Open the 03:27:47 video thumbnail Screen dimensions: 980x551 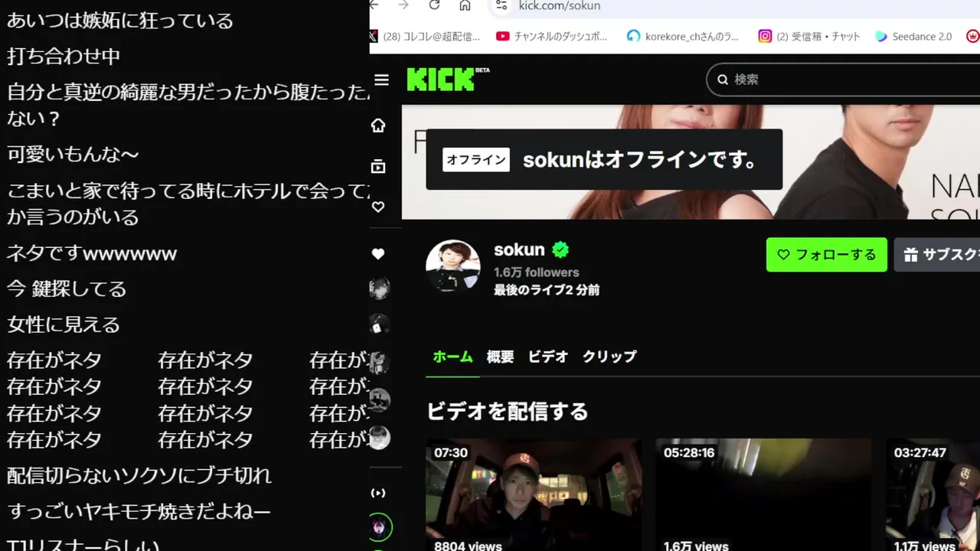[x=933, y=494]
